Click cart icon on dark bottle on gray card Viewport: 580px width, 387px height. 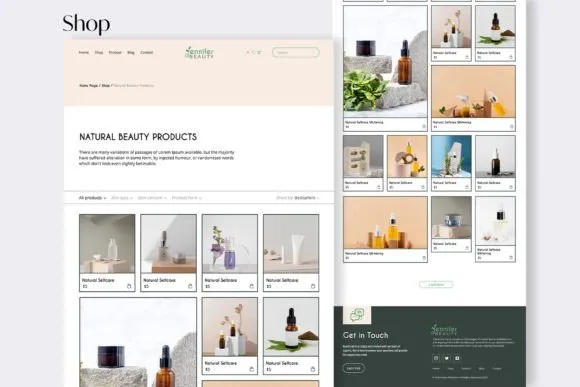pyautogui.click(x=511, y=187)
